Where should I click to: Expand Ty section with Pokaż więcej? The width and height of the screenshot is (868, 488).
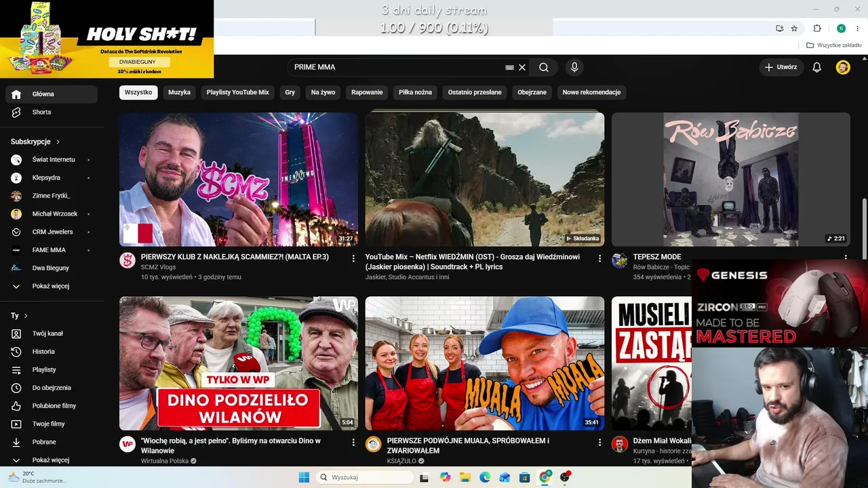click(x=52, y=460)
